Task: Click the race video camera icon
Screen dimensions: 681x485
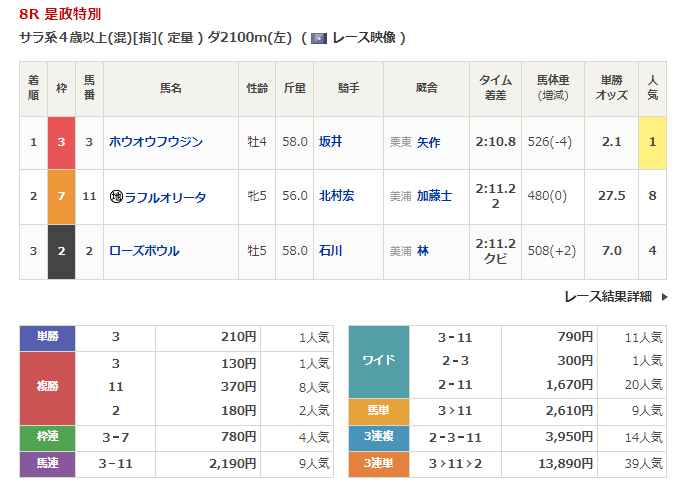Action: [x=319, y=38]
